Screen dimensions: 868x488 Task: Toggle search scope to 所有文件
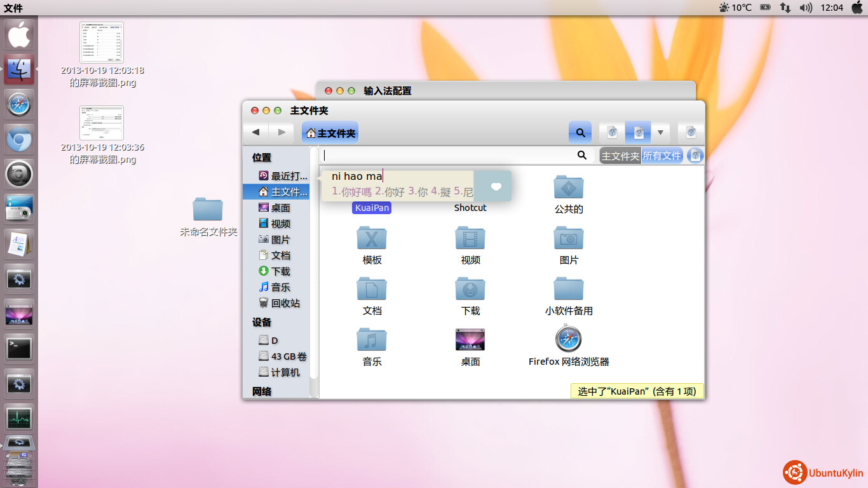pos(661,156)
